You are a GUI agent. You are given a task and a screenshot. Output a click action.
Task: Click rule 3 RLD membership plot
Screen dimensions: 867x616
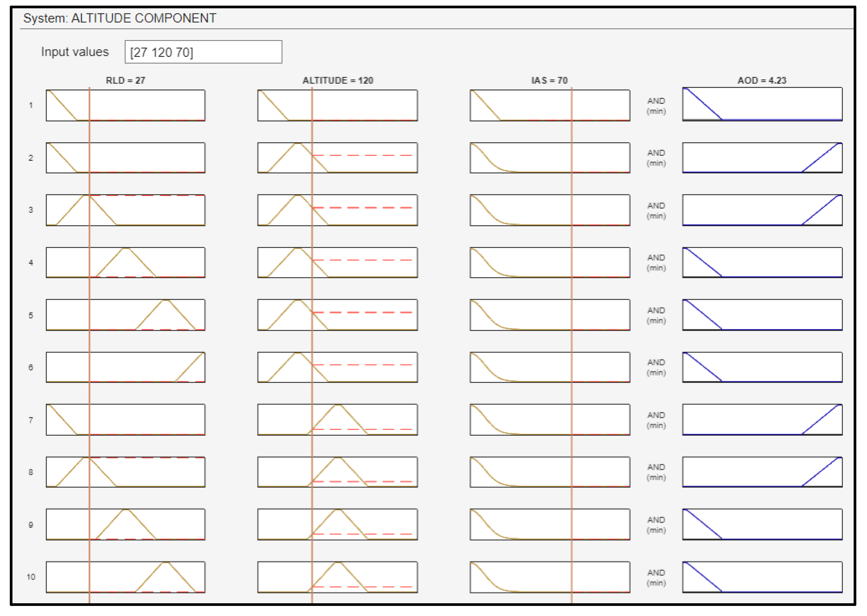tap(125, 210)
